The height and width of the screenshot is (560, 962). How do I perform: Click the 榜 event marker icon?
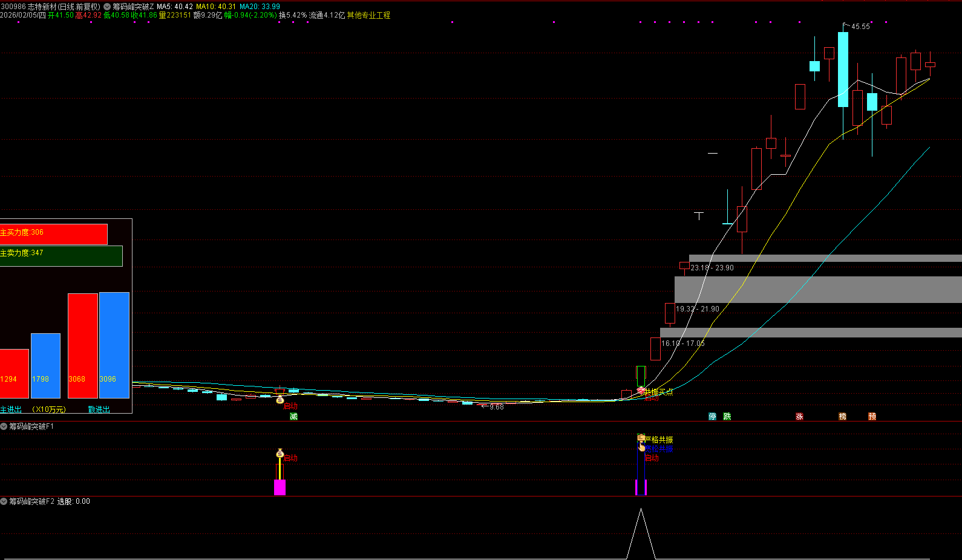[843, 416]
